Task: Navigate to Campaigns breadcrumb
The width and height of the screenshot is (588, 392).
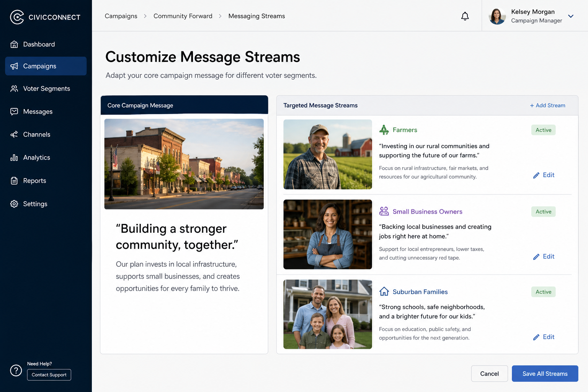Action: [121, 16]
